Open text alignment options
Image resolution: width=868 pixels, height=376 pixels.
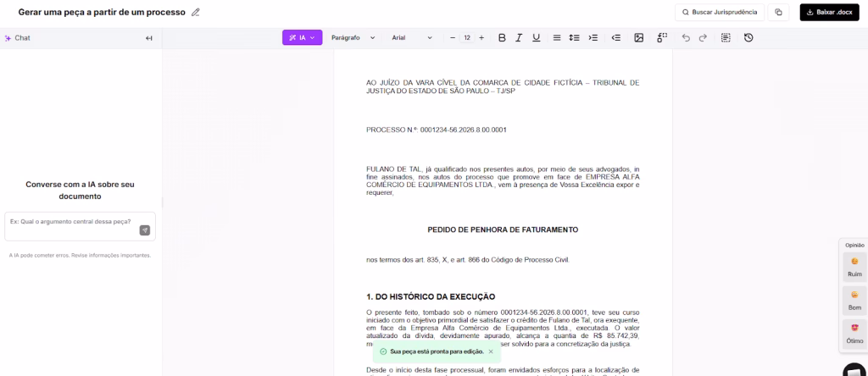(x=557, y=37)
